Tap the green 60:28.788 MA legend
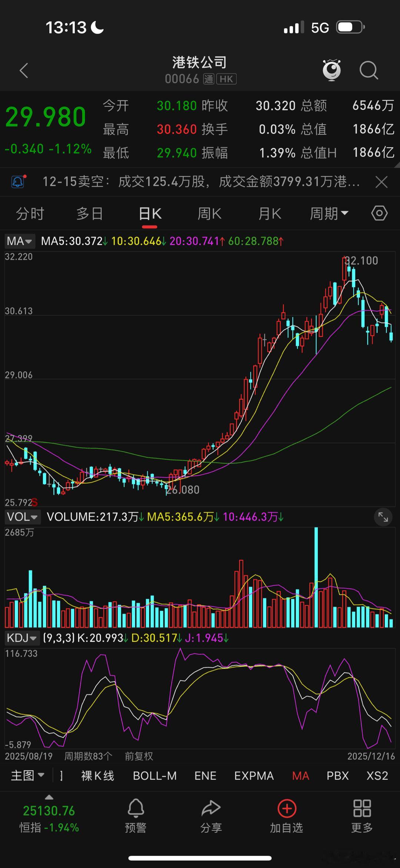This screenshot has height=868, width=400. point(256,241)
